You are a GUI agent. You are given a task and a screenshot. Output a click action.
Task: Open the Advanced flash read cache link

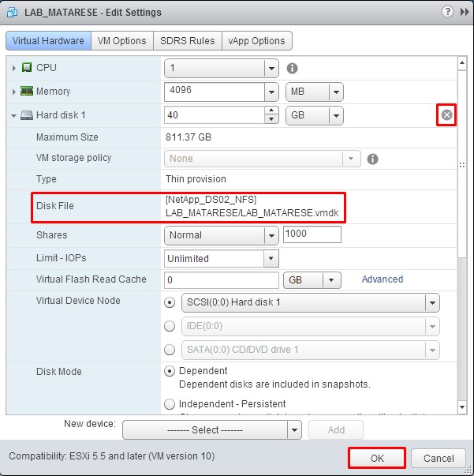click(x=382, y=279)
